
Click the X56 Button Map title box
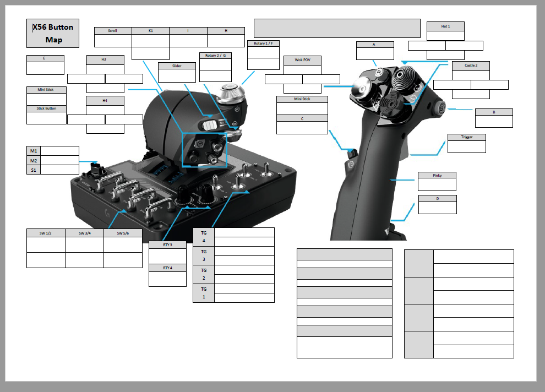(x=52, y=34)
